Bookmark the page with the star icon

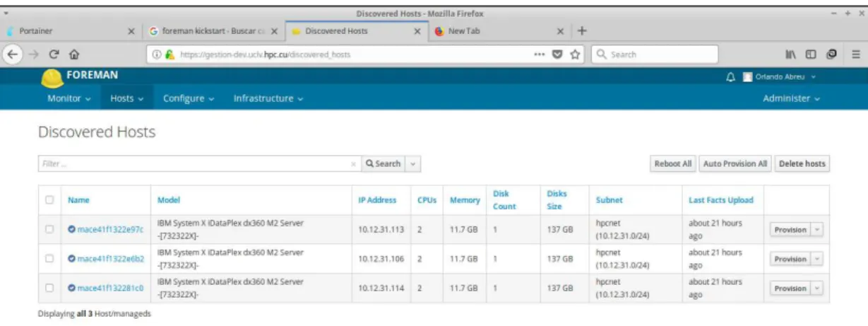coord(575,54)
